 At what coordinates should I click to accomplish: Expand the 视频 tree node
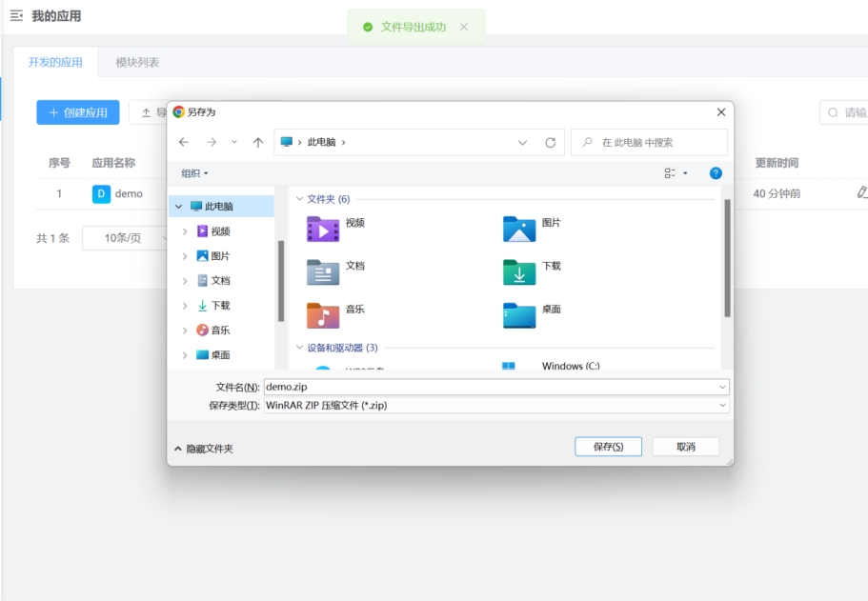185,231
